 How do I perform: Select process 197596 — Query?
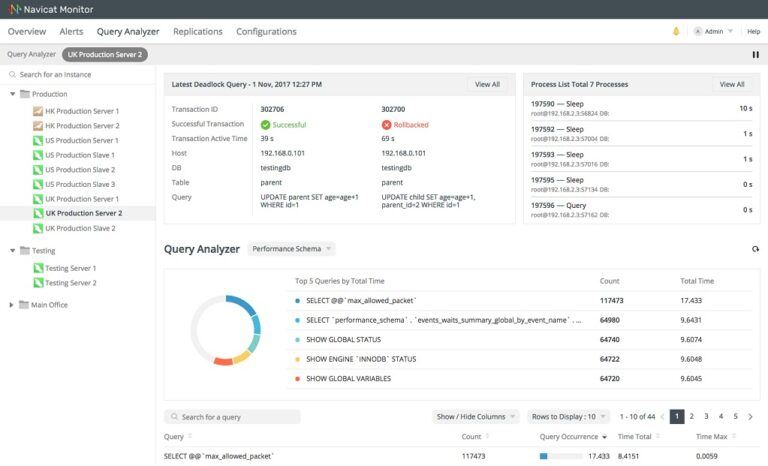[x=642, y=210]
